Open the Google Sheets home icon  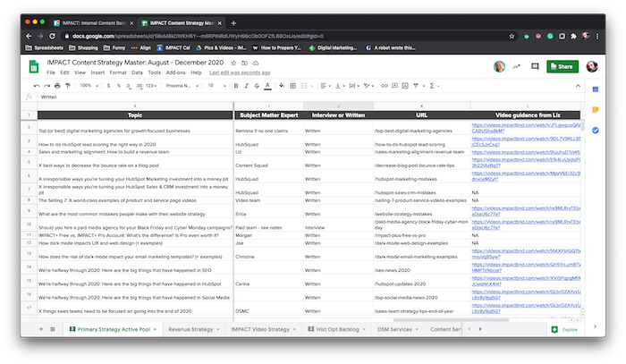coord(34,67)
